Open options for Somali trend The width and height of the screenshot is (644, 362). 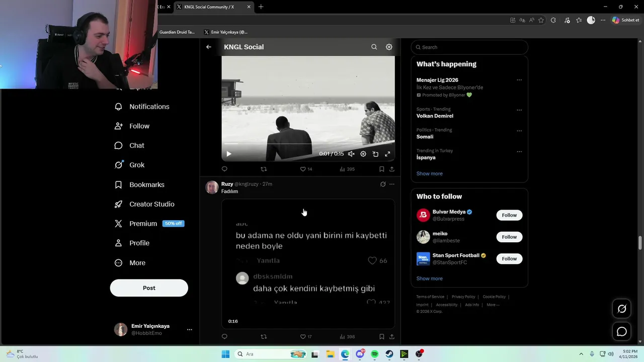click(519, 131)
